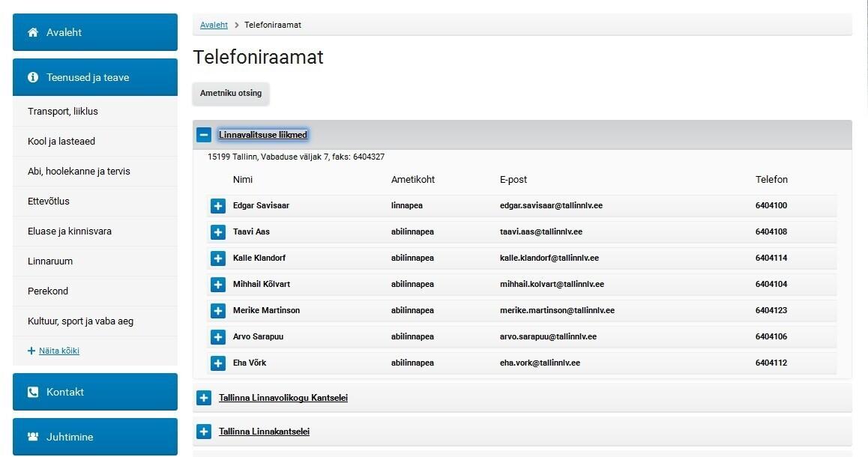Click email arvo.sarapuu@tallinnlv.ee

(x=548, y=336)
